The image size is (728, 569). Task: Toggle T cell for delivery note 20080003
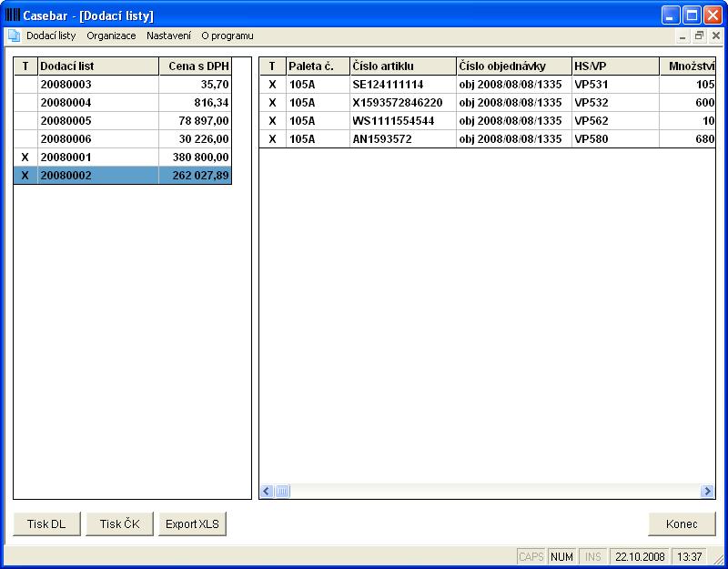[x=25, y=84]
